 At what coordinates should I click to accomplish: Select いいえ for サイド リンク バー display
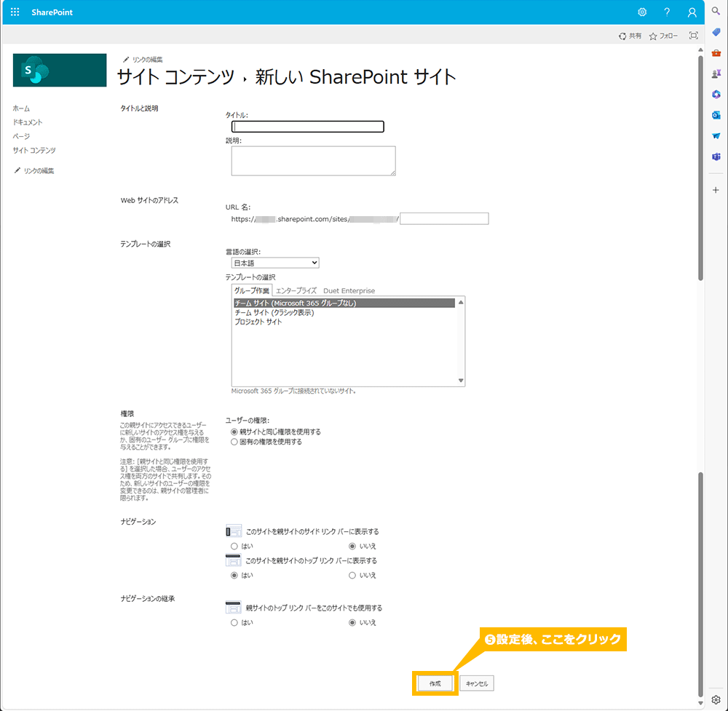[x=352, y=547]
